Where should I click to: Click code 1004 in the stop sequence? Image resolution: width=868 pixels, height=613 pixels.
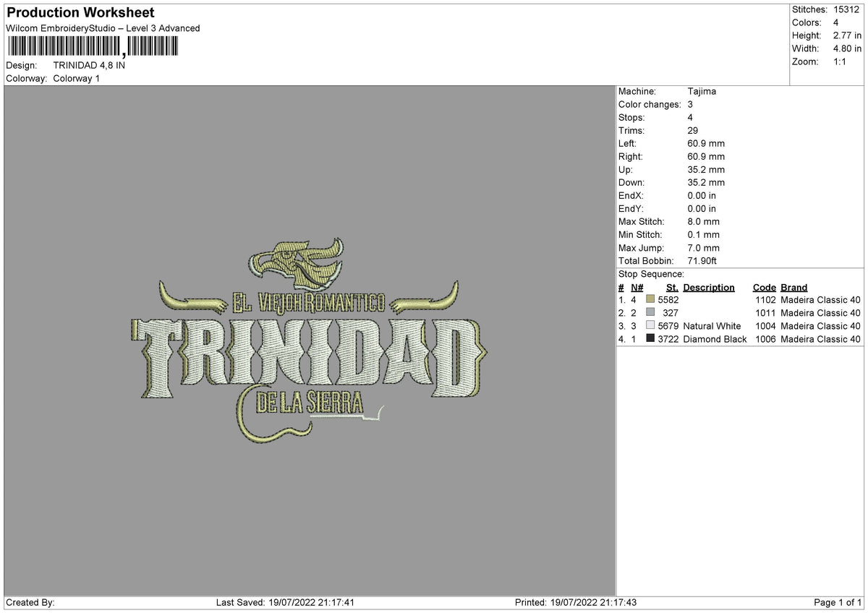coord(765,326)
